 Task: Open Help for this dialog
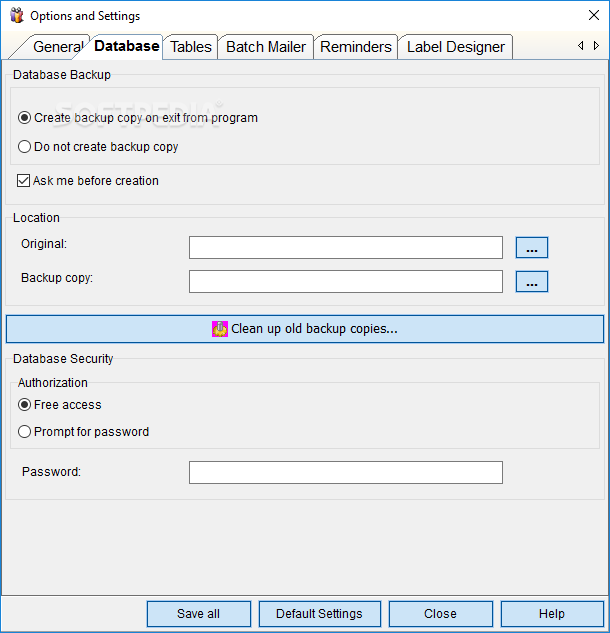[x=552, y=614]
